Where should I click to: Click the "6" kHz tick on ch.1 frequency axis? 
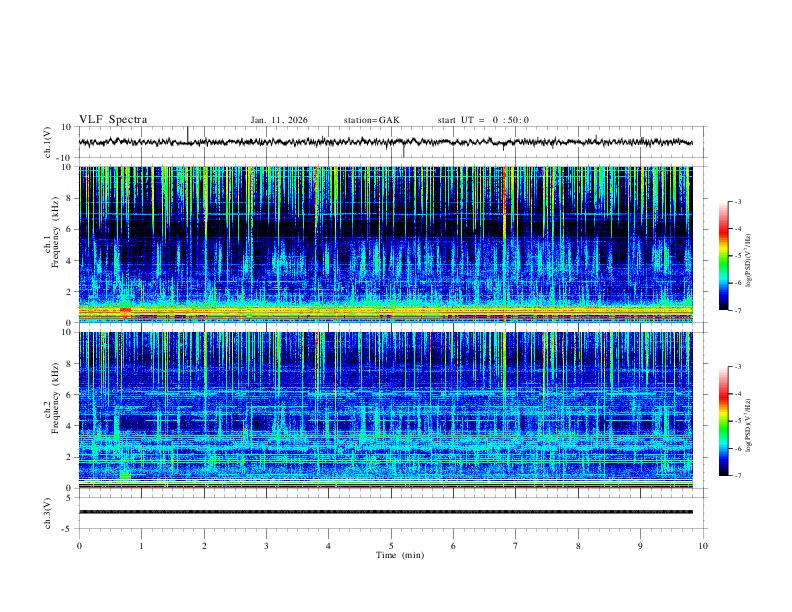[70, 230]
